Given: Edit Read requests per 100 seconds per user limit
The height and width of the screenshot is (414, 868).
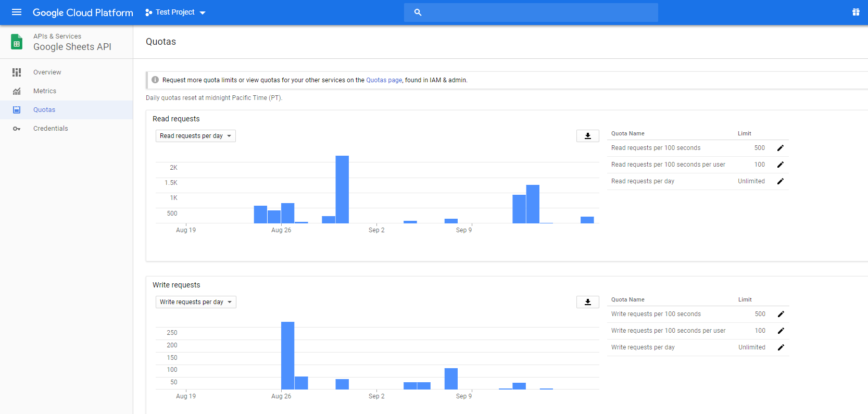Looking at the screenshot, I should click(780, 165).
